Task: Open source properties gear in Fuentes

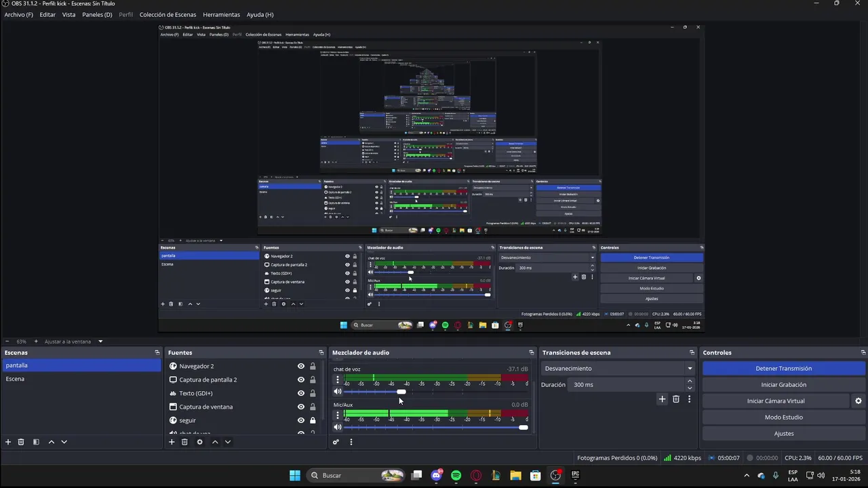Action: pyautogui.click(x=199, y=442)
